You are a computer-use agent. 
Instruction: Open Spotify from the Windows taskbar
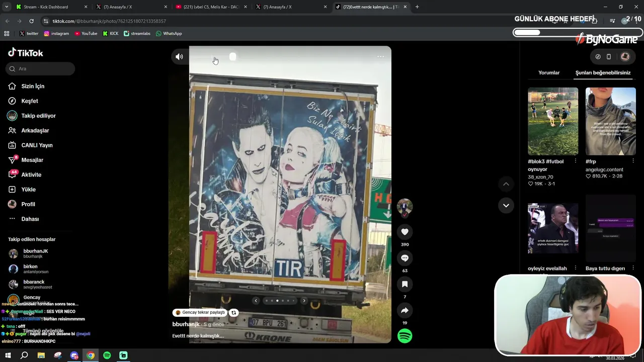107,355
